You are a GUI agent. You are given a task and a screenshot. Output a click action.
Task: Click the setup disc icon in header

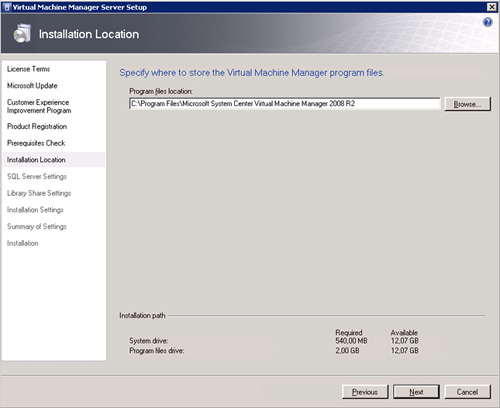click(x=22, y=33)
